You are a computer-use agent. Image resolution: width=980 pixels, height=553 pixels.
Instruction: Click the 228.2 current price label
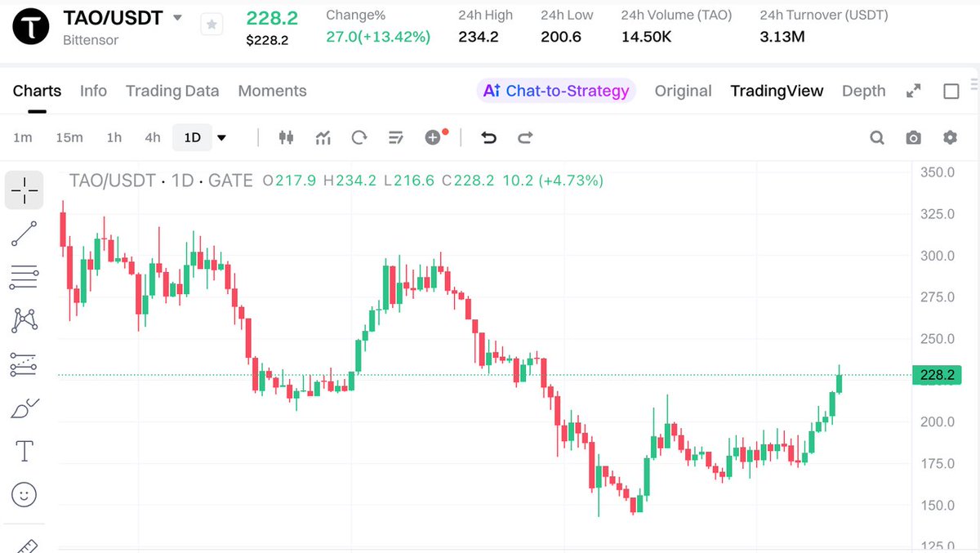936,375
